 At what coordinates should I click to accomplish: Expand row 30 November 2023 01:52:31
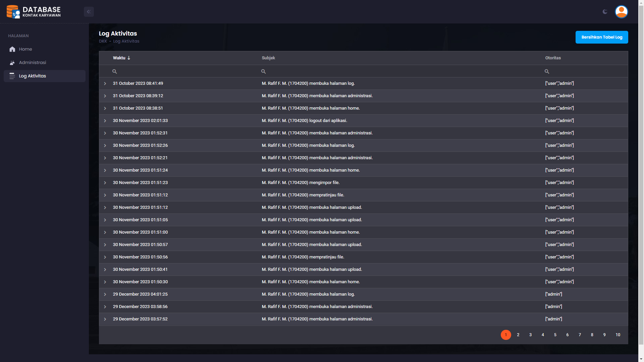point(105,133)
